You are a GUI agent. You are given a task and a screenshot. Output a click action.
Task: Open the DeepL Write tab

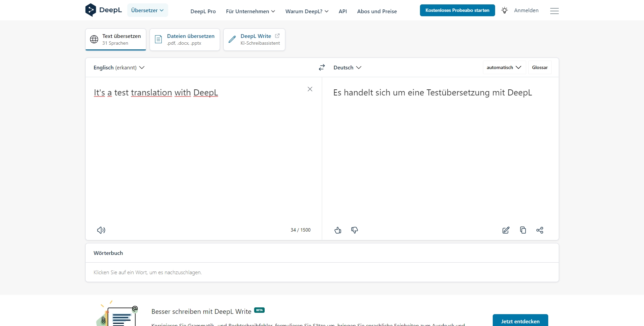click(x=254, y=40)
